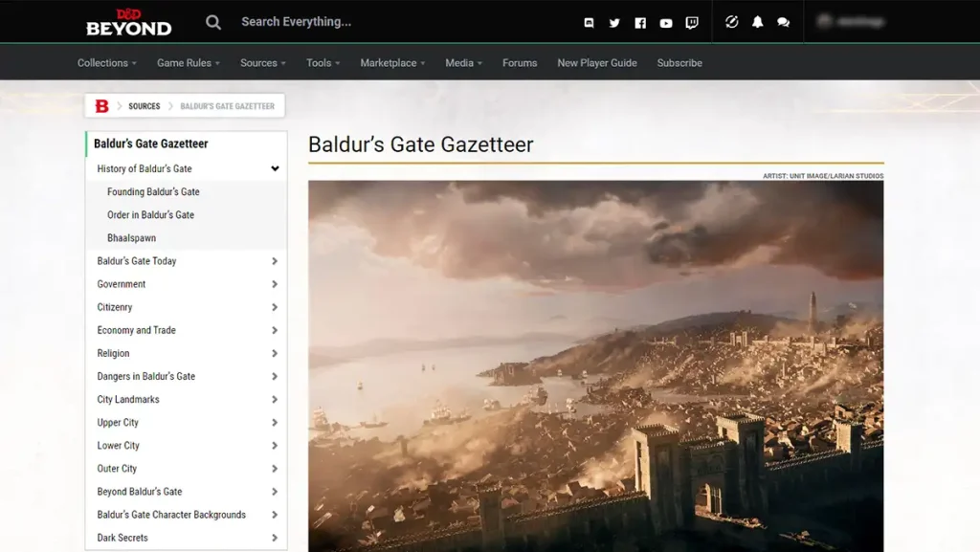The width and height of the screenshot is (980, 552).
Task: Click the search magnifier icon
Action: [x=213, y=22]
